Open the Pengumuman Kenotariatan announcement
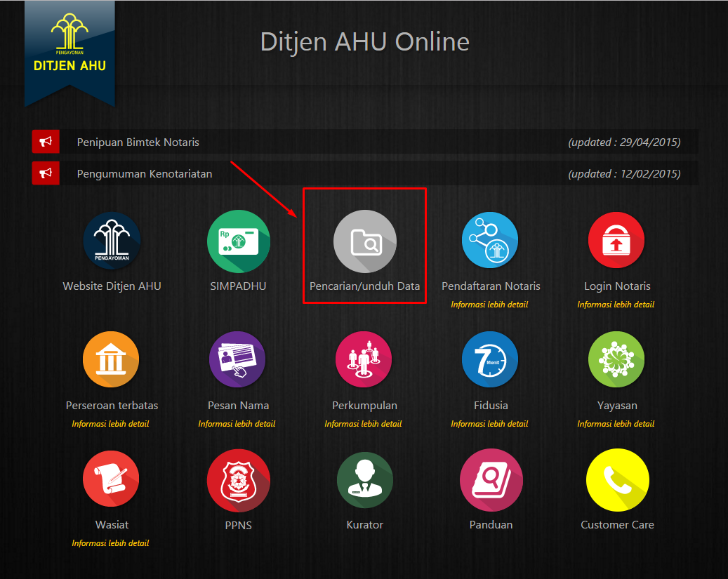 [145, 174]
